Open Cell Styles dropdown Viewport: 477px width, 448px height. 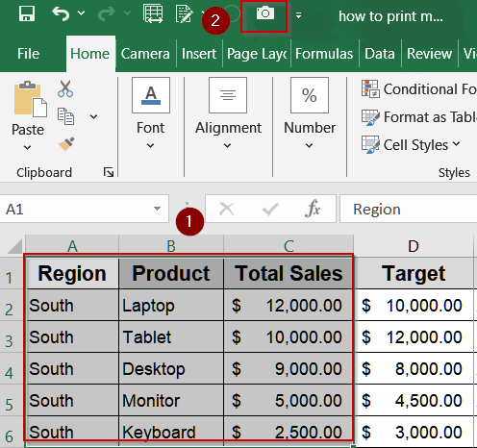[411, 145]
